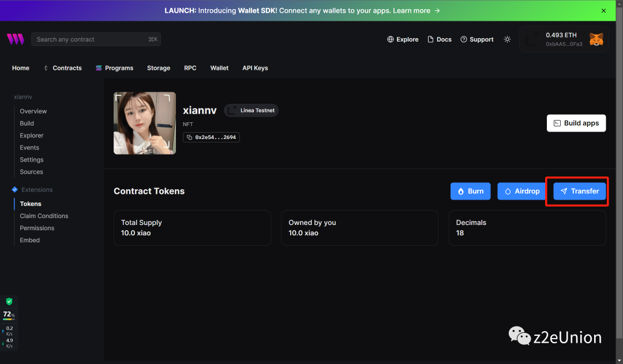Viewport: 623px width, 364px height.
Task: Toggle the light/dark theme sun icon
Action: pyautogui.click(x=507, y=39)
